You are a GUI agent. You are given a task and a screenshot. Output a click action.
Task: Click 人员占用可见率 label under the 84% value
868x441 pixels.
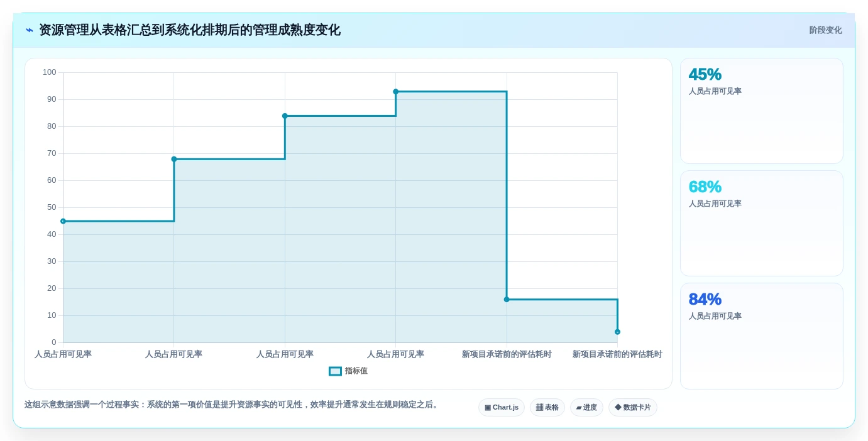715,316
